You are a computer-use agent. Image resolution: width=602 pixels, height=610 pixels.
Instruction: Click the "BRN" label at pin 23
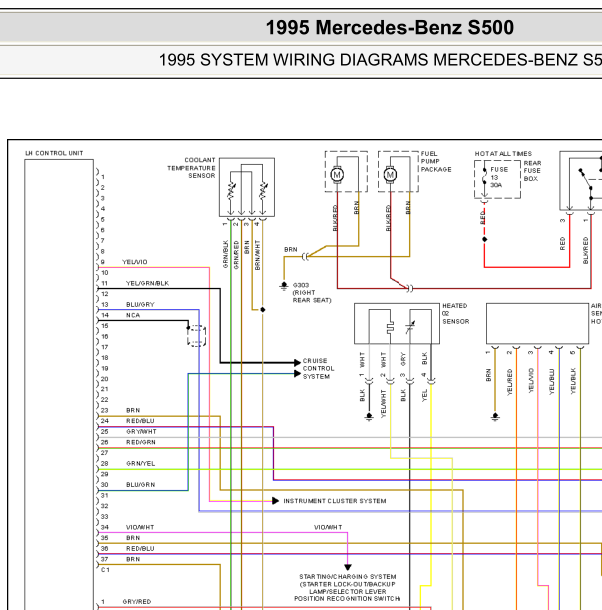pyautogui.click(x=133, y=410)
